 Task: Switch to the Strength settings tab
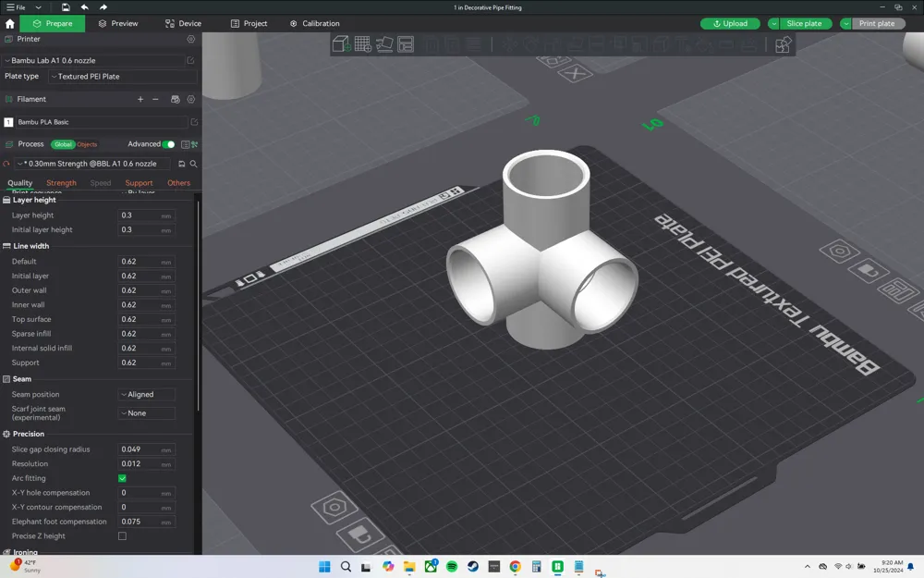pyautogui.click(x=61, y=182)
